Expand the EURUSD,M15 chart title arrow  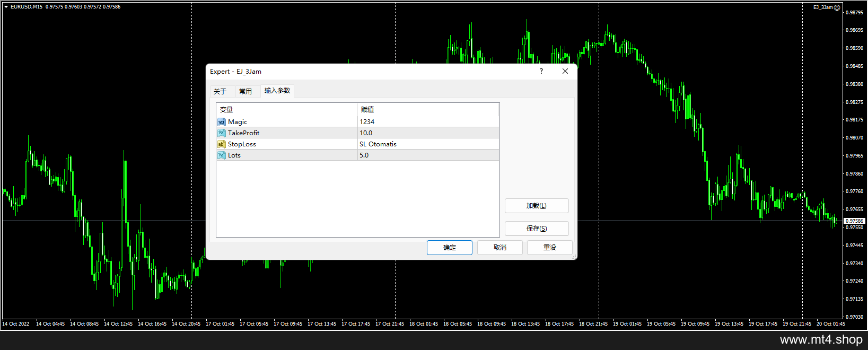coord(6,7)
